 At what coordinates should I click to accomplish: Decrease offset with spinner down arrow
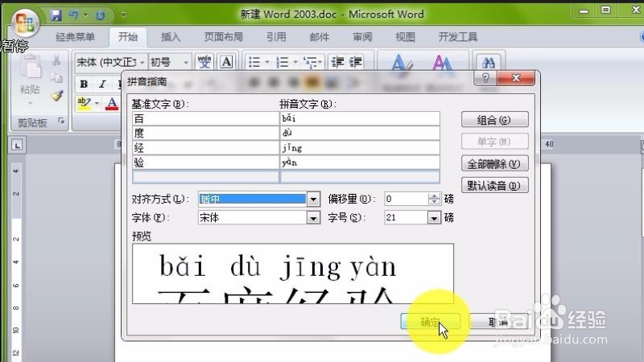click(x=434, y=202)
